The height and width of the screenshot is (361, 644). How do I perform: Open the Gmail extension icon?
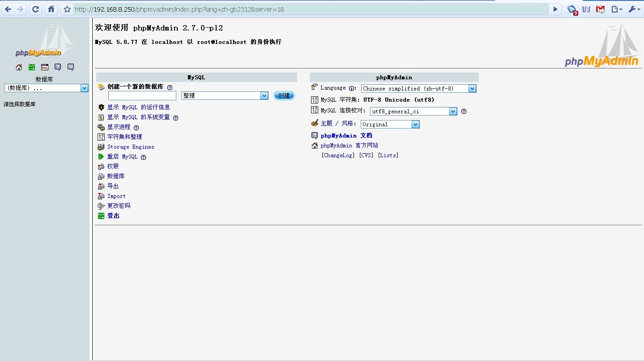coord(600,9)
